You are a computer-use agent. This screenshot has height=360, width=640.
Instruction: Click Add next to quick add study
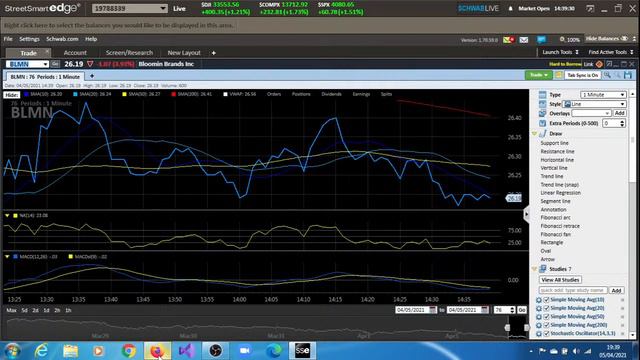[x=616, y=290]
